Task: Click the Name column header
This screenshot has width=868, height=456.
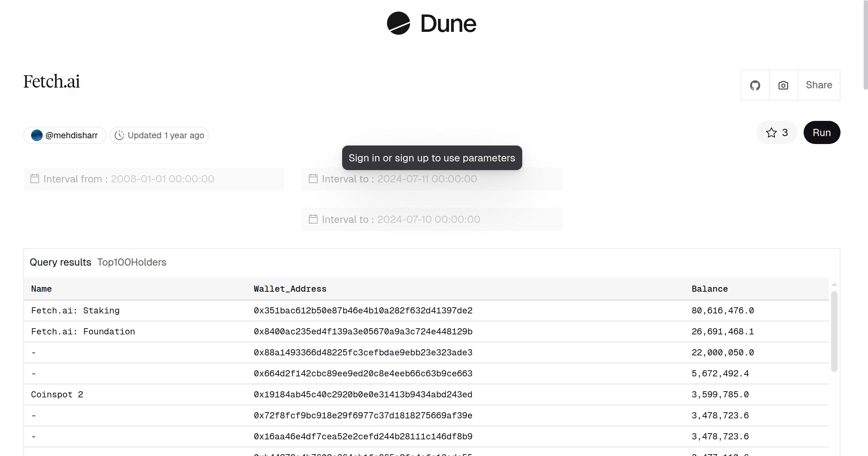Action: [x=41, y=289]
